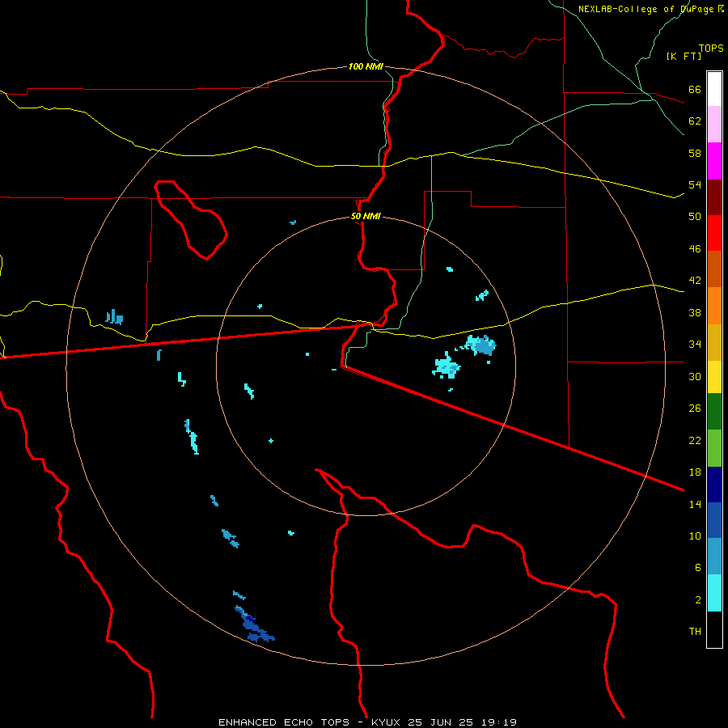
Task: Click the dark red 50-54 kft swatch
Action: [714, 197]
